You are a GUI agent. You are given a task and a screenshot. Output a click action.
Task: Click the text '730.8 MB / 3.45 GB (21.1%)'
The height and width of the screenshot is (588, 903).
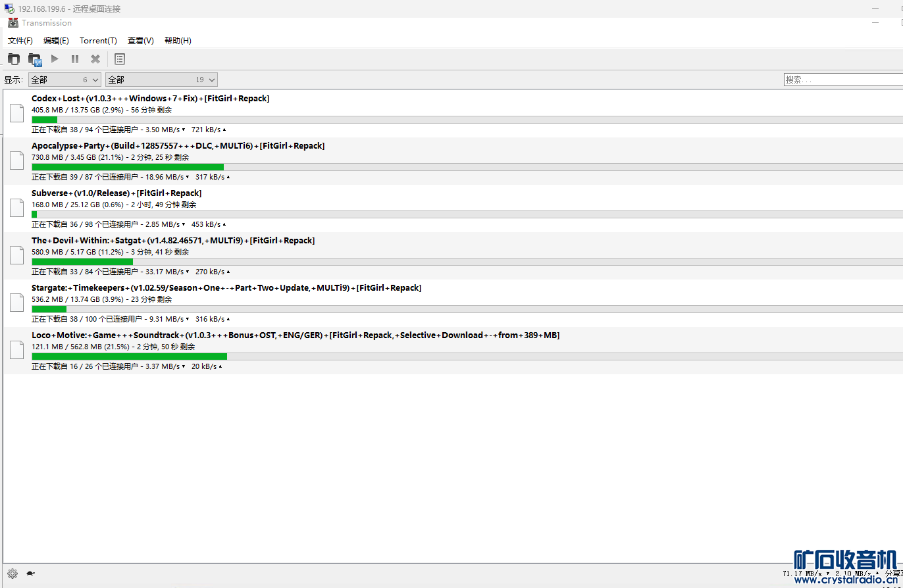(x=78, y=158)
